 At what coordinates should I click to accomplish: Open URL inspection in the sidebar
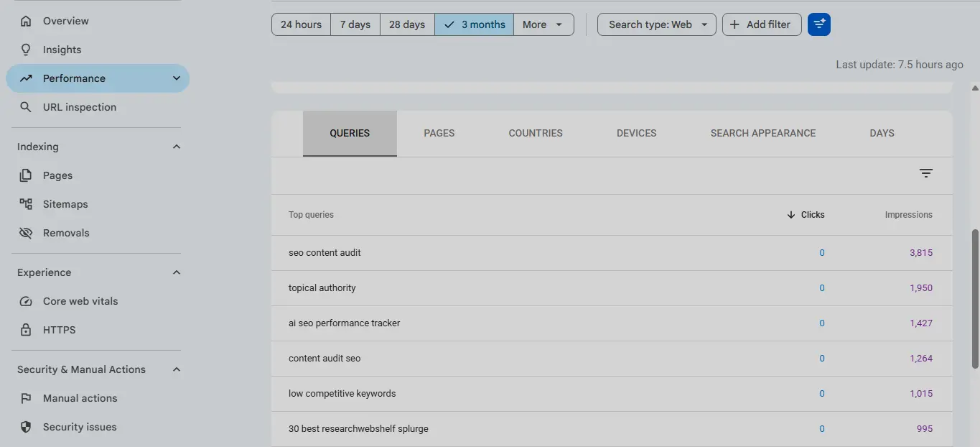click(x=98, y=107)
